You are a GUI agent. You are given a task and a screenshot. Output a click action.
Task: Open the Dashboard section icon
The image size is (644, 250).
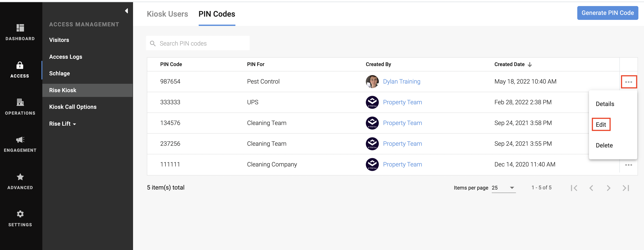20,28
